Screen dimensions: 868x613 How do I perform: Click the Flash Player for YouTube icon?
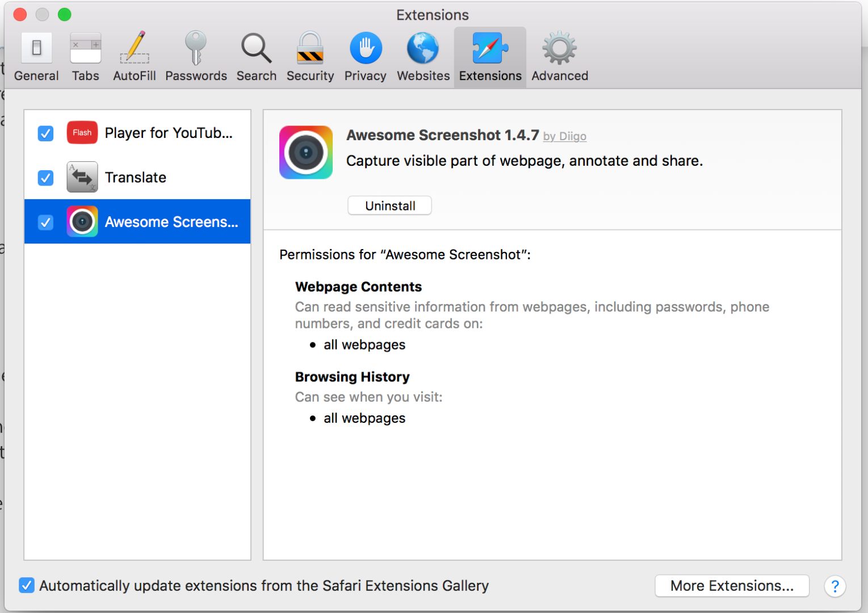(x=82, y=133)
